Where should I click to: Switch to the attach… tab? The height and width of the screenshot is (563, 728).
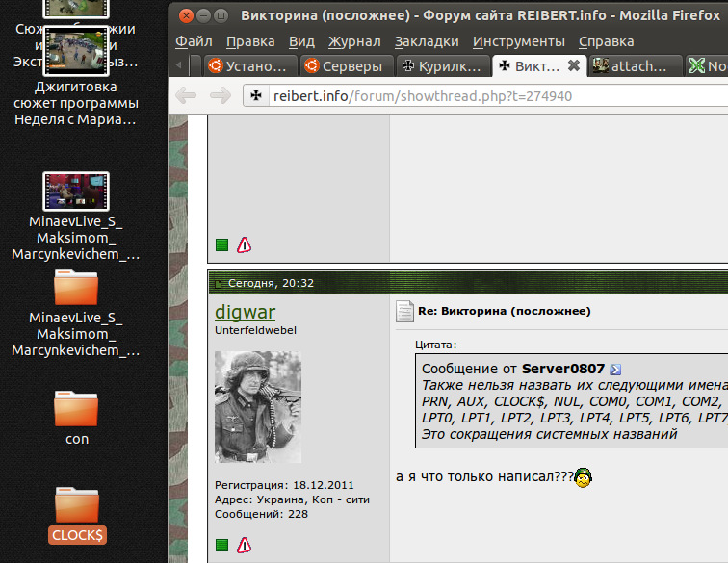[636, 65]
